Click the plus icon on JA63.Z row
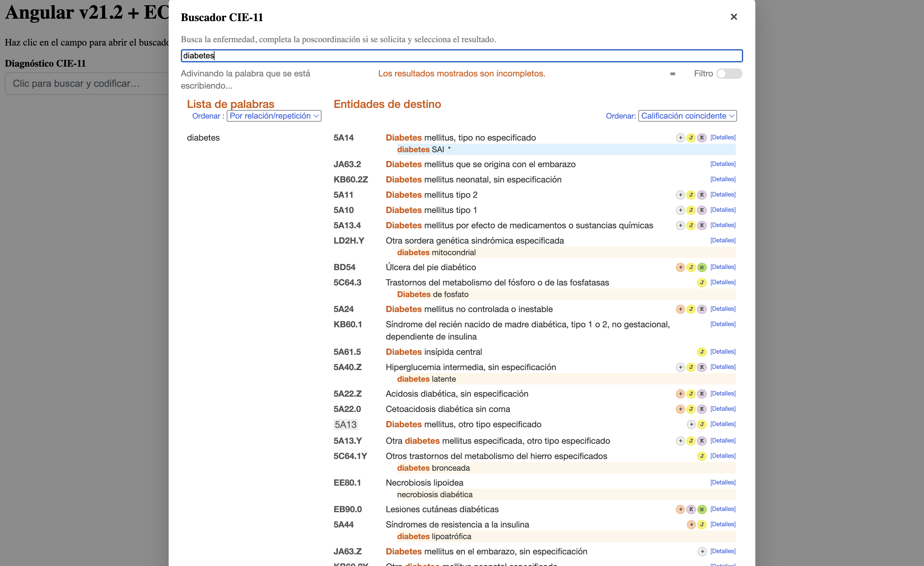Viewport: 924px width, 566px height. pyautogui.click(x=702, y=551)
